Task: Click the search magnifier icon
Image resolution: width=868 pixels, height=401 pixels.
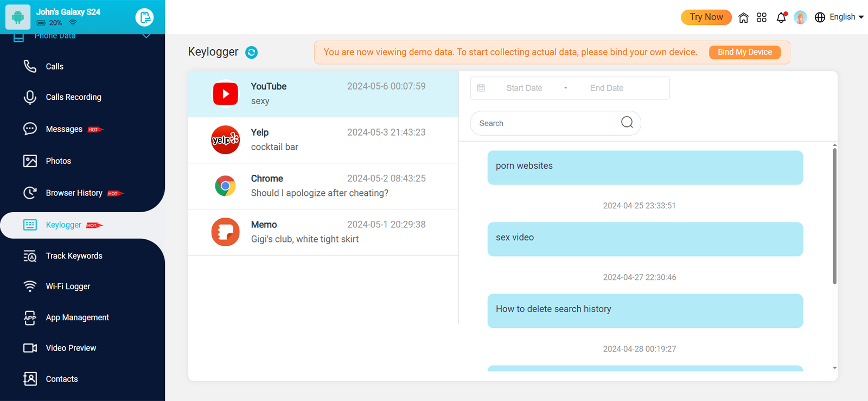Action: pyautogui.click(x=627, y=123)
